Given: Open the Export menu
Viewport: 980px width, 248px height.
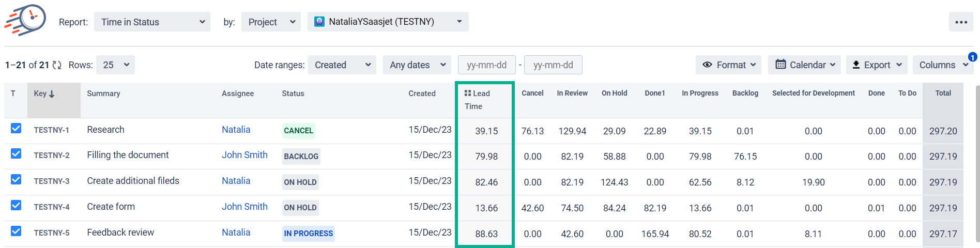Looking at the screenshot, I should click(877, 65).
